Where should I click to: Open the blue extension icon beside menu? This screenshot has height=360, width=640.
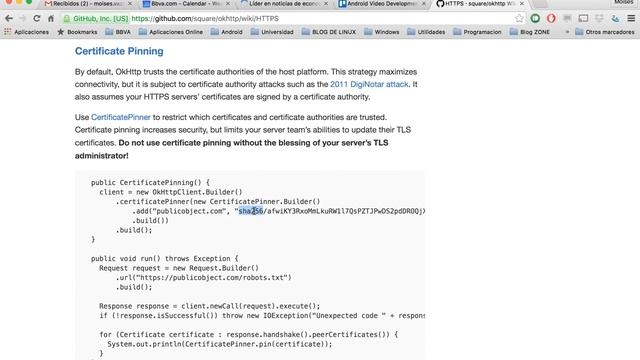[x=615, y=18]
